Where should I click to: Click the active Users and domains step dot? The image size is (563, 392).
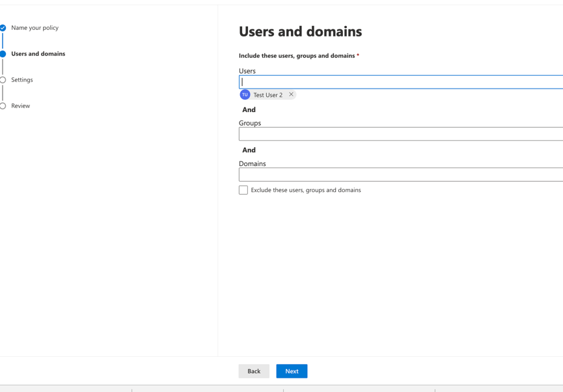point(3,54)
